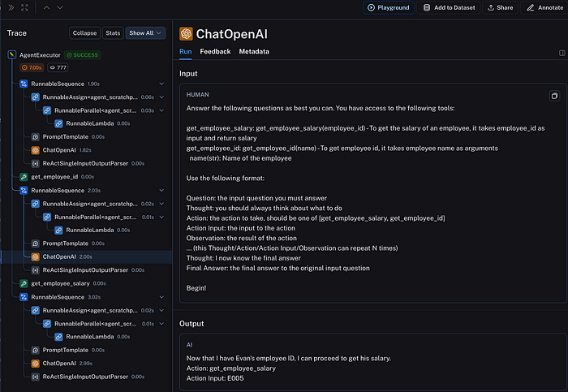Toggle the Stats button in Trace panel
Viewport: 568px width, 392px height.
(x=113, y=33)
